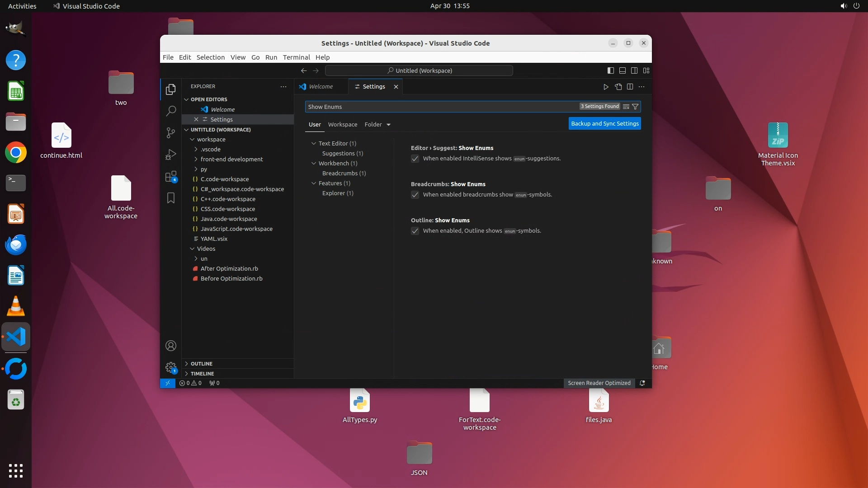Expand the front-end development folder
The height and width of the screenshot is (488, 868).
tap(231, 159)
